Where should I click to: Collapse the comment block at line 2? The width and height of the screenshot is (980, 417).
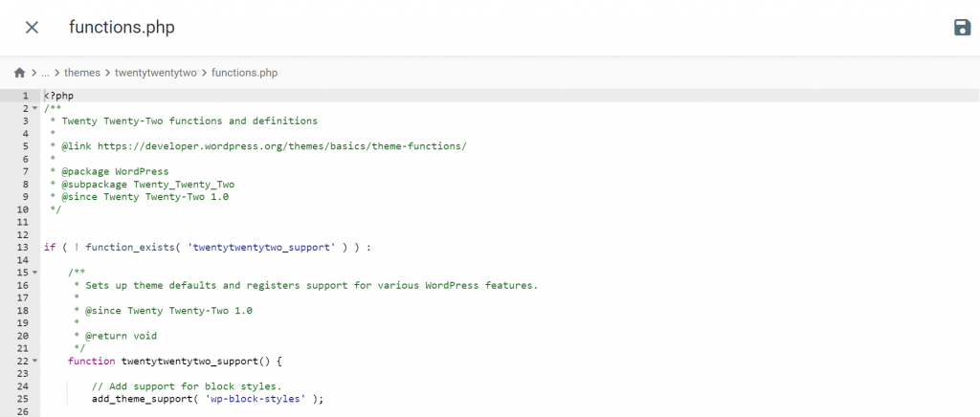coord(34,109)
